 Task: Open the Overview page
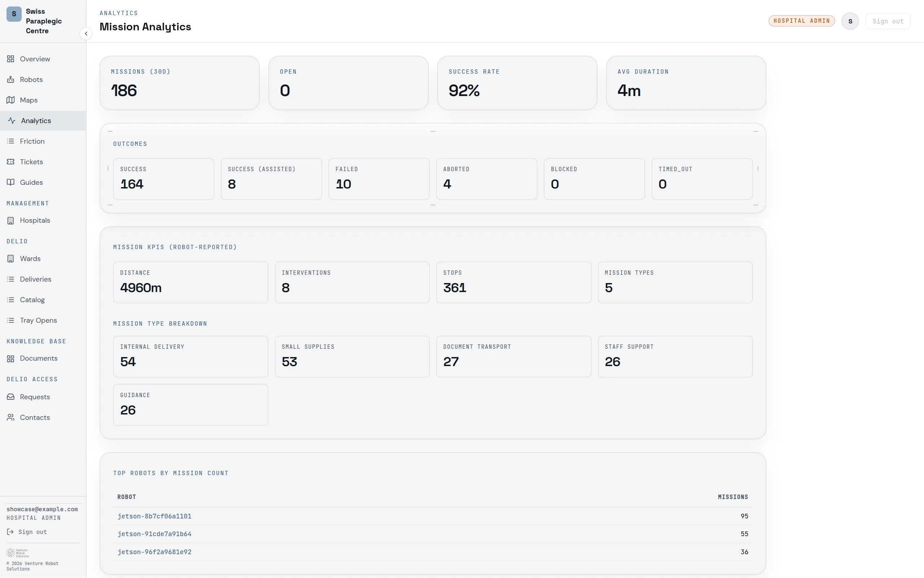tap(43, 59)
